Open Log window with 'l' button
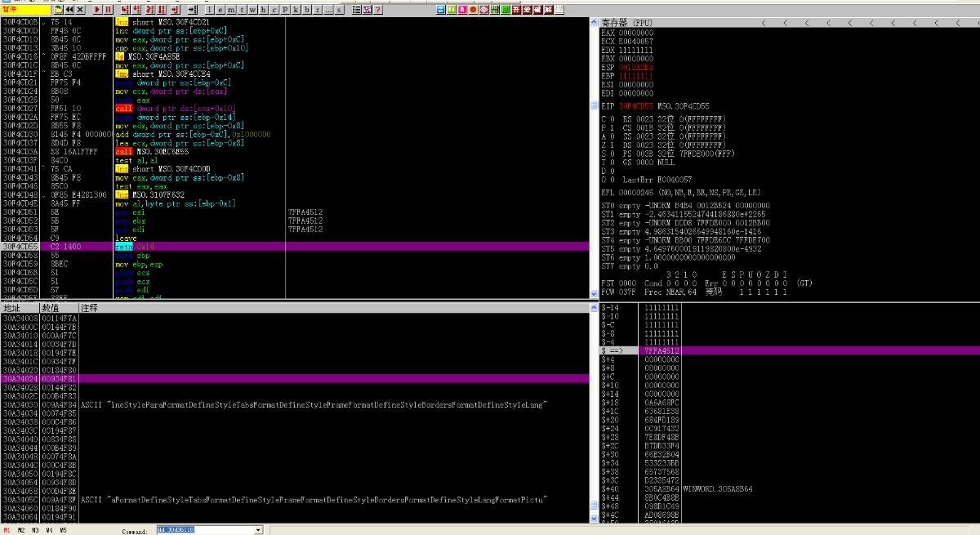This screenshot has width=980, height=535. [210, 9]
